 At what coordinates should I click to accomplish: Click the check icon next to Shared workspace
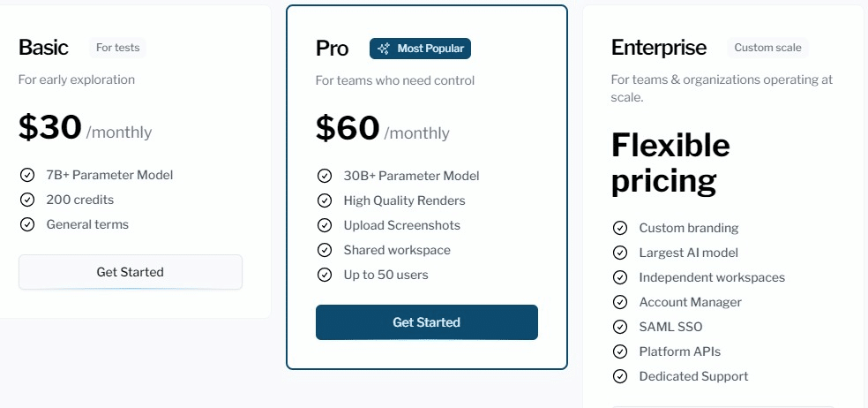[324, 250]
